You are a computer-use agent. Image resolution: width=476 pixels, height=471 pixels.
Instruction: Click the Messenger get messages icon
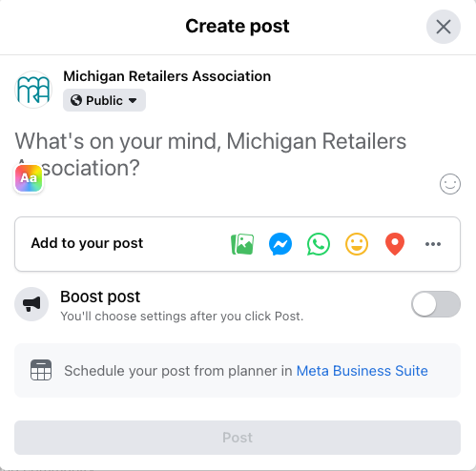[280, 244]
